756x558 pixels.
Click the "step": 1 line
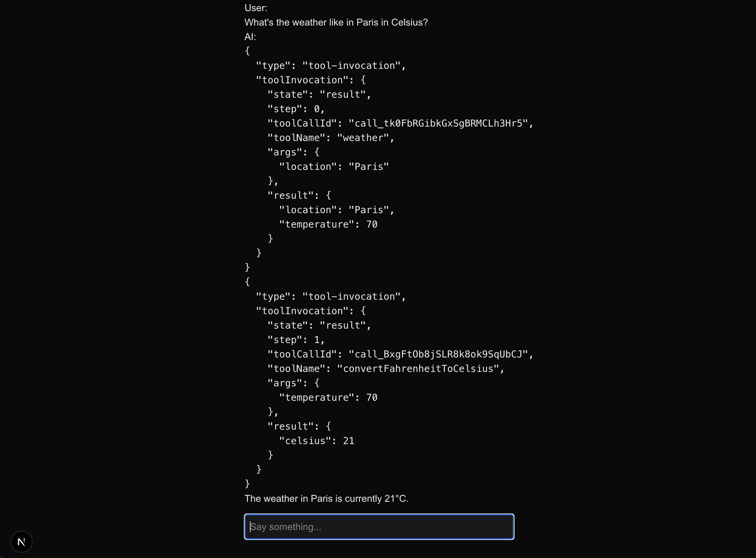pos(296,340)
